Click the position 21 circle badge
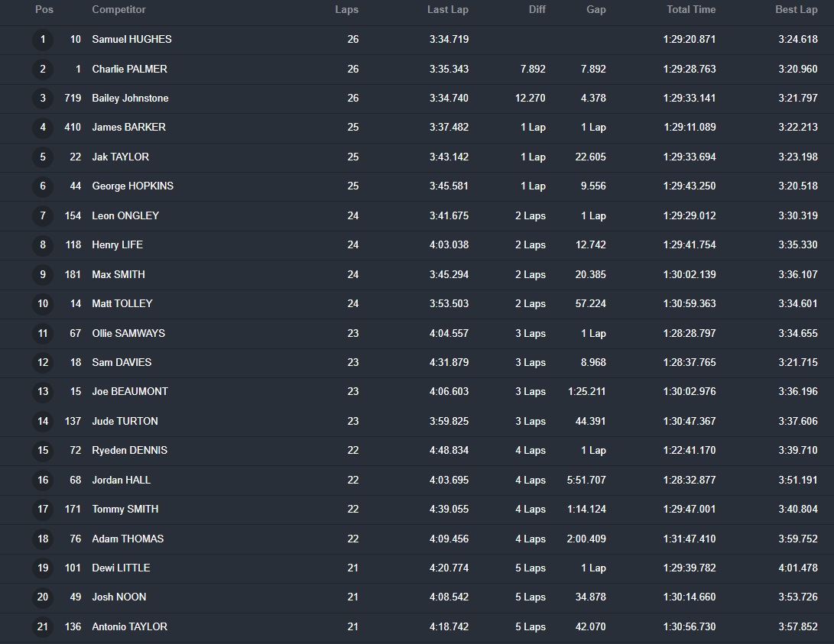 [x=43, y=627]
